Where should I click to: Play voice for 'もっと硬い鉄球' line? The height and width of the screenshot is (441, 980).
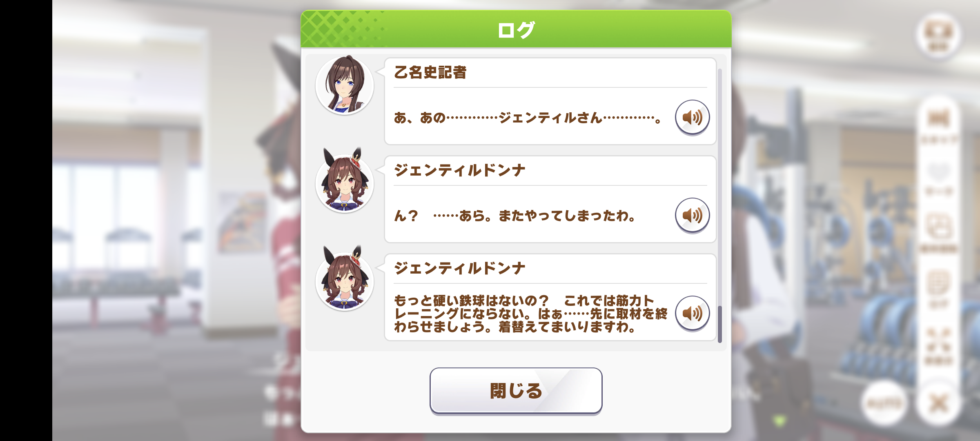pyautogui.click(x=692, y=314)
